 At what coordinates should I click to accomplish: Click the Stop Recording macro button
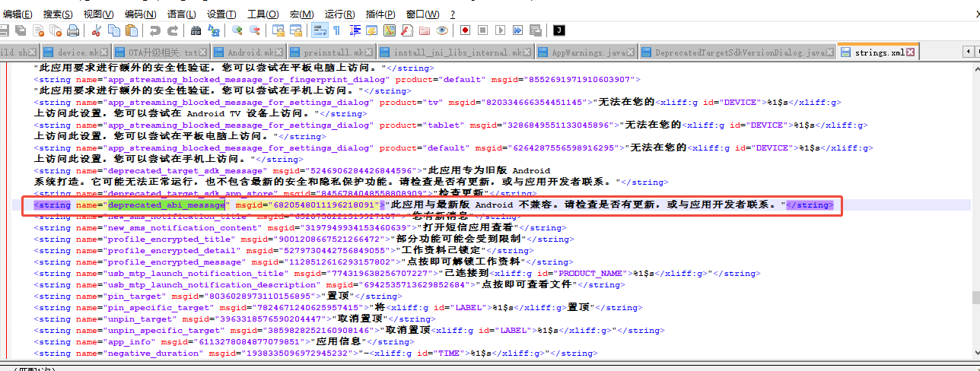point(482,30)
